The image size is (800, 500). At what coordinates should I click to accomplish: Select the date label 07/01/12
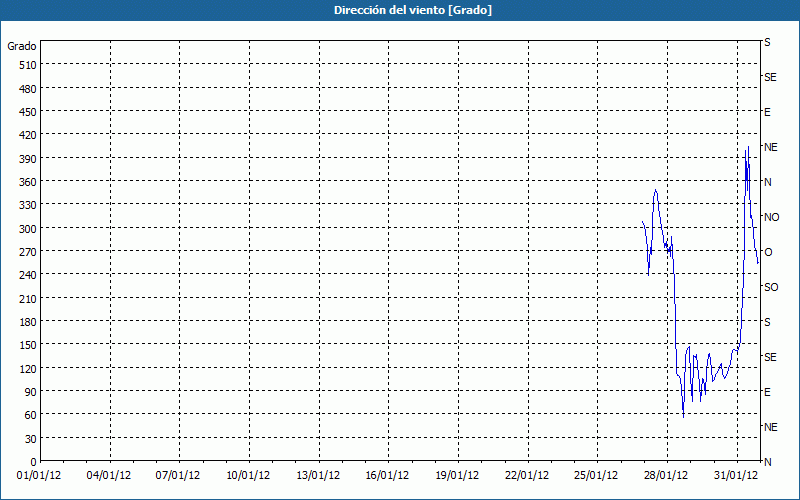[x=178, y=476]
